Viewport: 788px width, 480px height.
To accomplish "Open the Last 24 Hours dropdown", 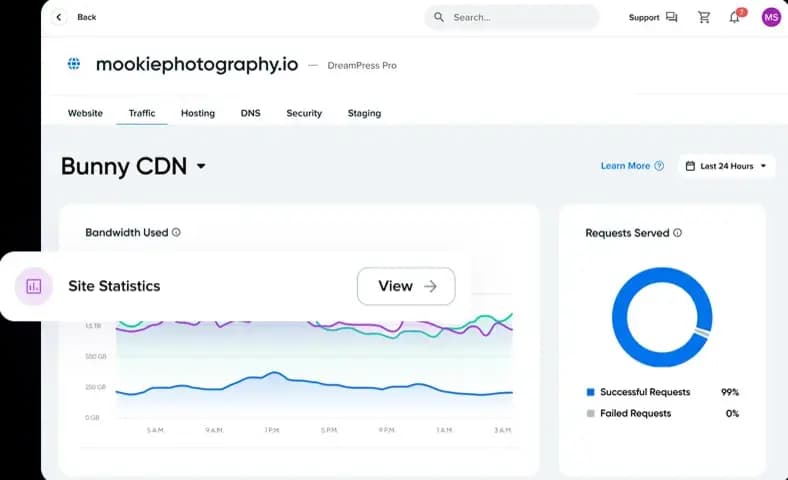I will (726, 166).
